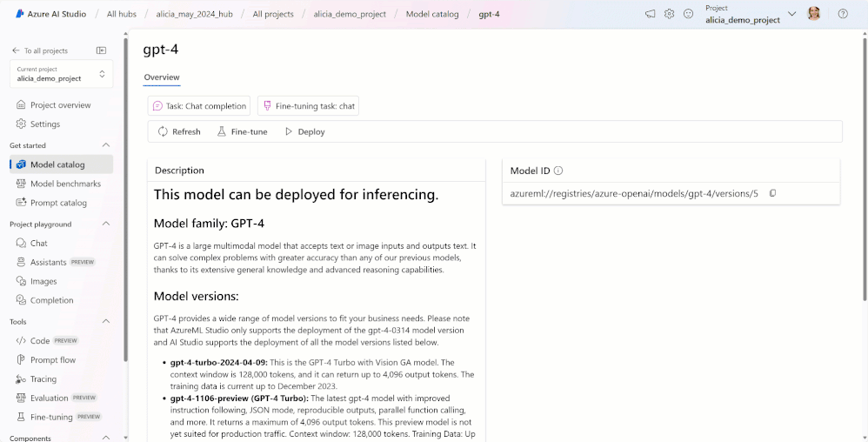Expand the Project dropdown chevron in header
868x442 pixels.
coord(791,14)
